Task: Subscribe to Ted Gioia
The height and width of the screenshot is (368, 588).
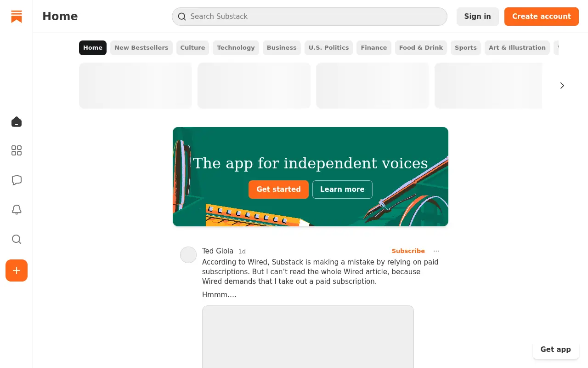Action: (x=408, y=251)
